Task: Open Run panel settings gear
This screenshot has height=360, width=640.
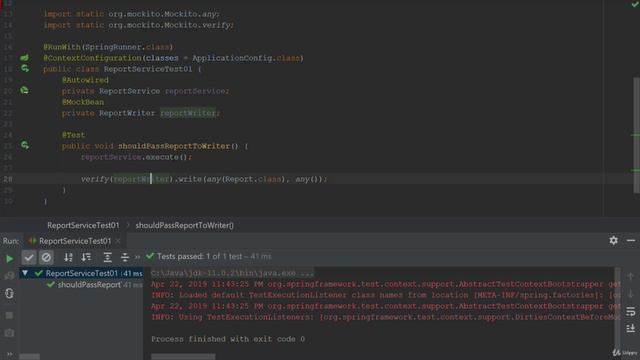Action: click(613, 240)
